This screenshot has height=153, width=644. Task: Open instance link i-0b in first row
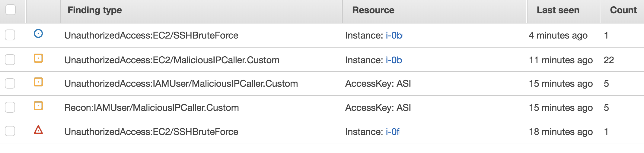394,36
